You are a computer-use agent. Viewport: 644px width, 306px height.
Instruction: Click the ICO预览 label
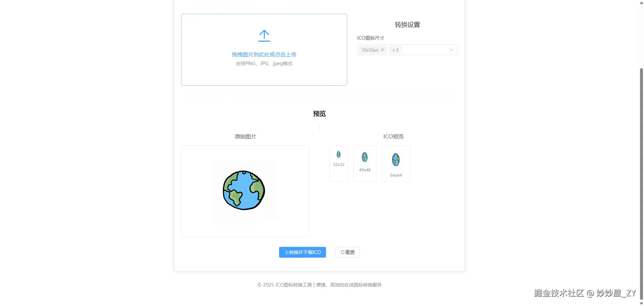[393, 137]
